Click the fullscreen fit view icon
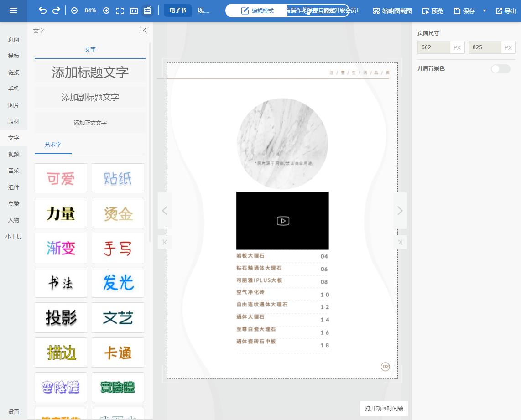This screenshot has width=521, height=420. (x=120, y=10)
